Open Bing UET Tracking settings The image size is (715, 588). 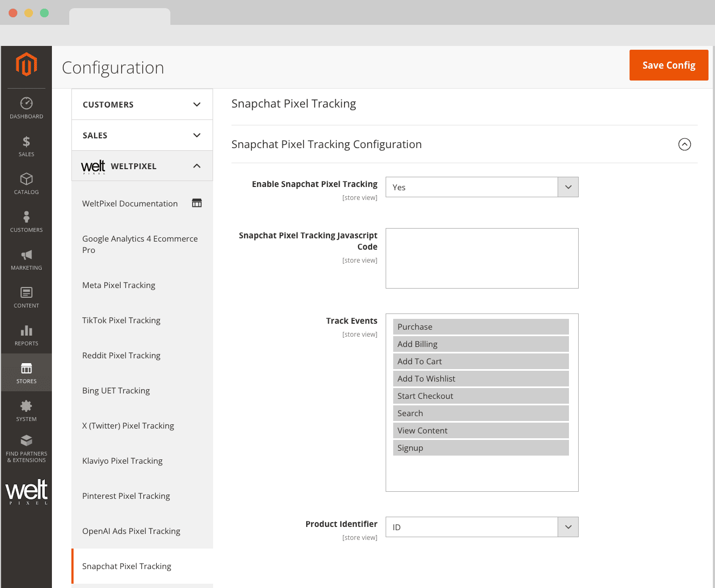142,391
